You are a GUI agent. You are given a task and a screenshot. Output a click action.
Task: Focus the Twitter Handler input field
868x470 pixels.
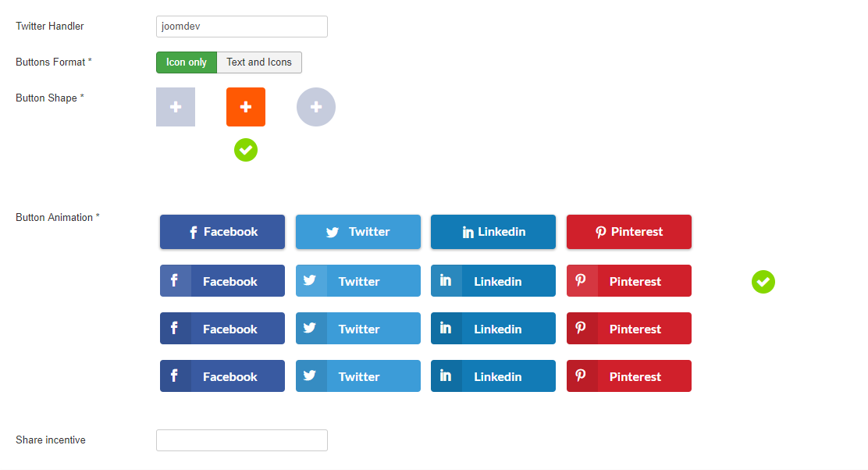[x=242, y=27]
